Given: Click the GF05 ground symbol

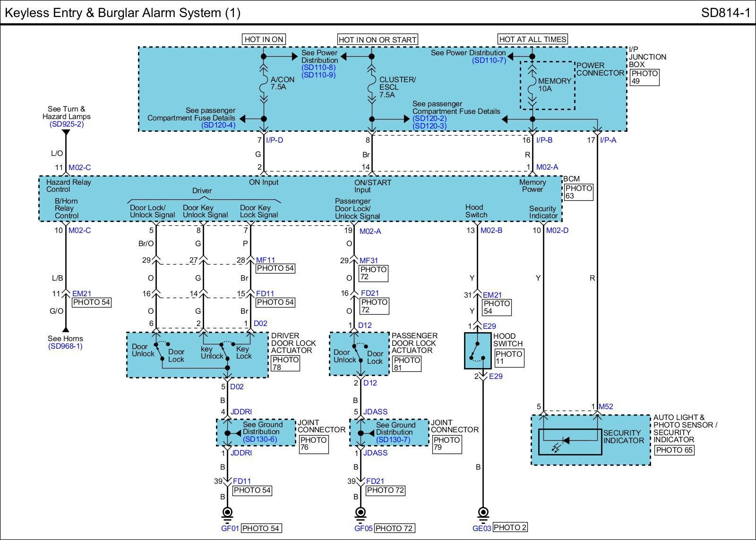Looking at the screenshot, I should (361, 513).
